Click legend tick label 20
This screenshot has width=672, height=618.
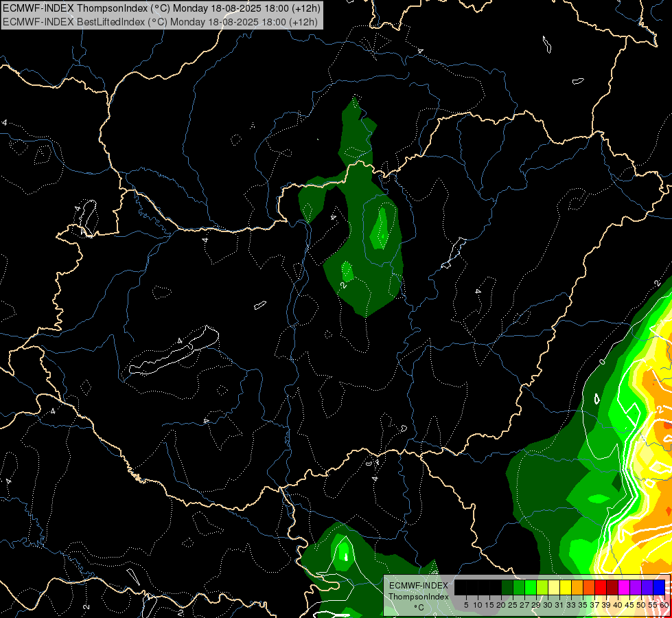pos(501,605)
